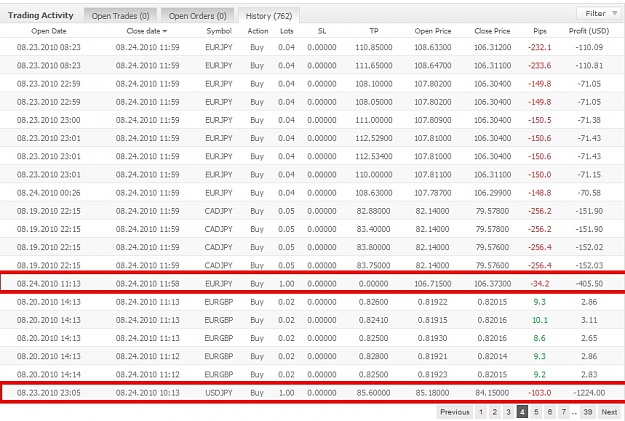Select current page 4 button
The image size is (625, 421).
tap(522, 412)
